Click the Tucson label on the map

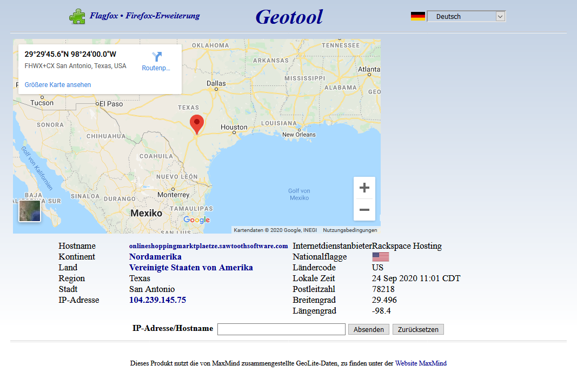[42, 103]
